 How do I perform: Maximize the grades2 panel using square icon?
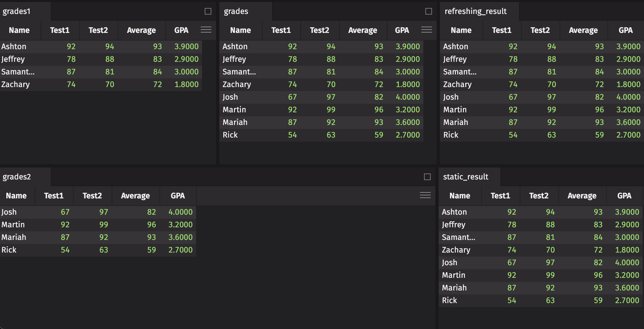pyautogui.click(x=427, y=177)
